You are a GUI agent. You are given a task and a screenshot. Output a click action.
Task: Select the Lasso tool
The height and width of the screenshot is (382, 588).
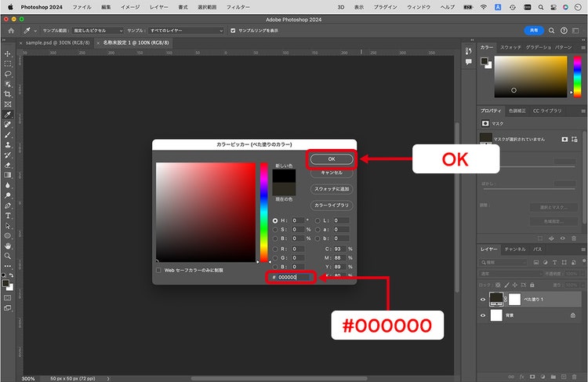[x=8, y=74]
